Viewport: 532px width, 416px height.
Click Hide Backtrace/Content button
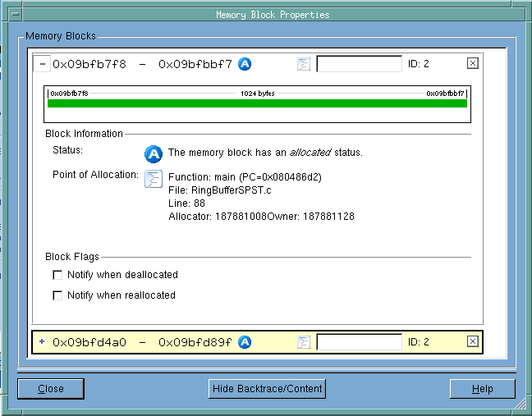click(268, 388)
